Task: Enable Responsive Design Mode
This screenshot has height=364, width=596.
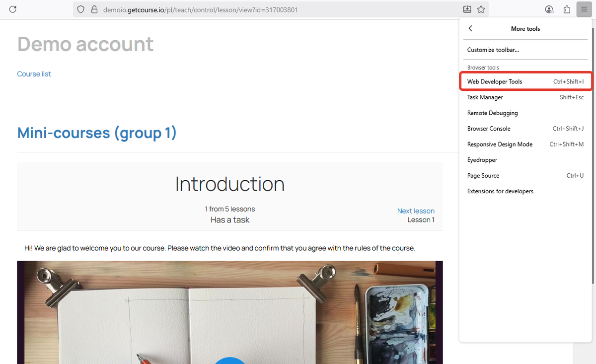Action: [x=500, y=144]
